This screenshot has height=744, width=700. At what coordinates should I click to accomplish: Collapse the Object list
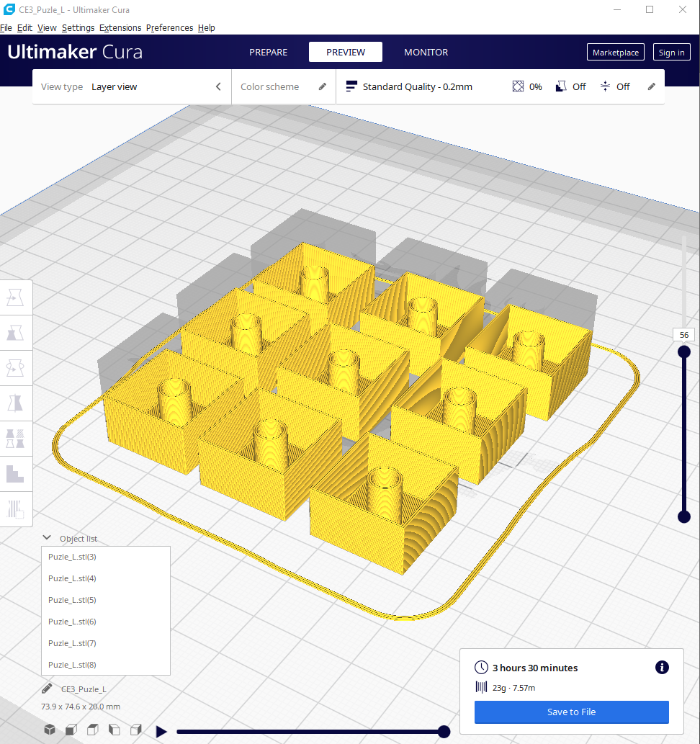pyautogui.click(x=47, y=537)
